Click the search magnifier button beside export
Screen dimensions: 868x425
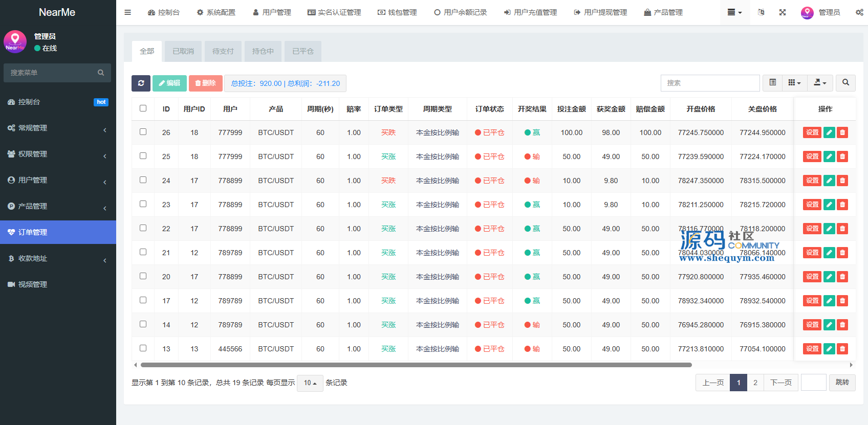click(845, 83)
